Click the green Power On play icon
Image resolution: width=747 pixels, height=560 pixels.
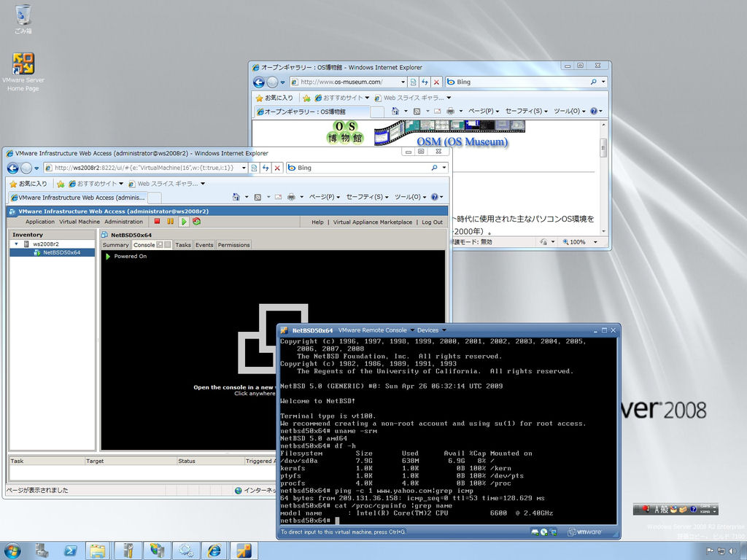[x=183, y=222]
